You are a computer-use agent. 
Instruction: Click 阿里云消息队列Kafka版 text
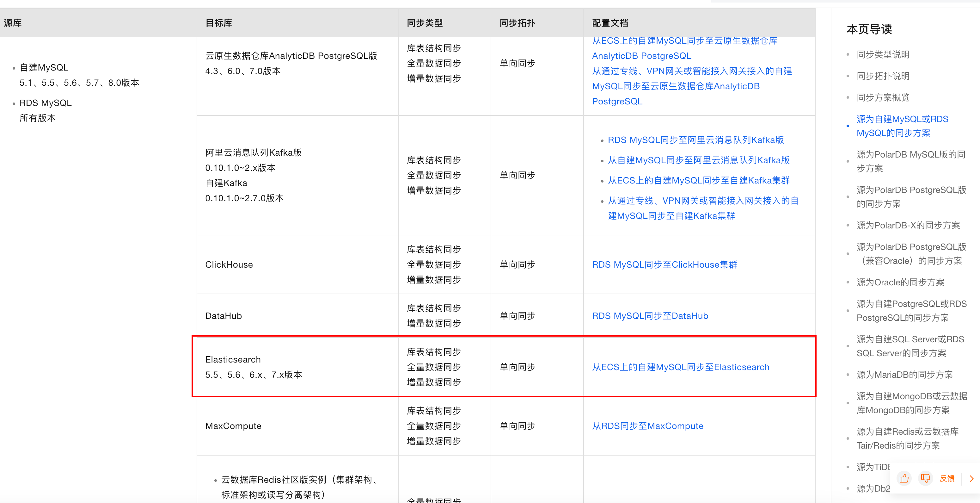pos(253,153)
